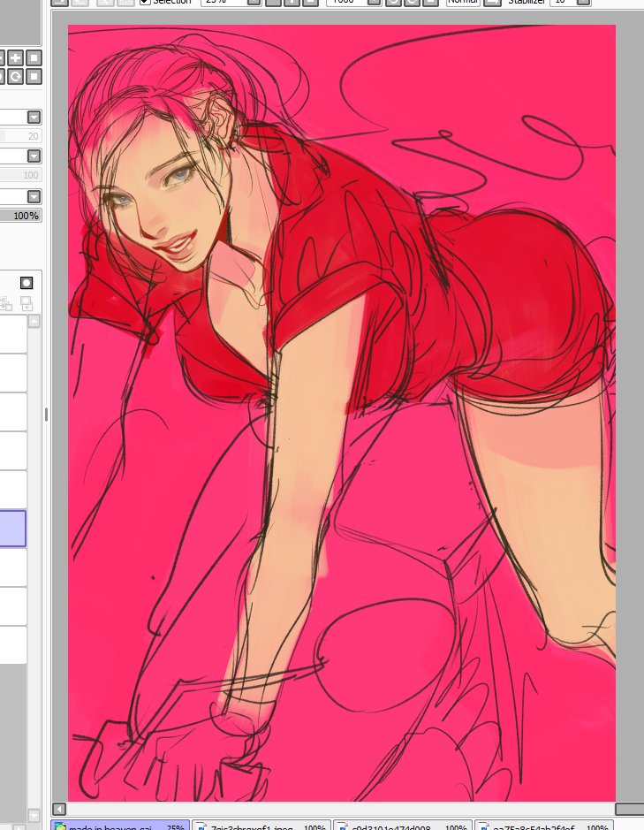Viewport: 644px width, 830px height.
Task: Open the dropdown above the 100 slider
Action: click(x=34, y=156)
